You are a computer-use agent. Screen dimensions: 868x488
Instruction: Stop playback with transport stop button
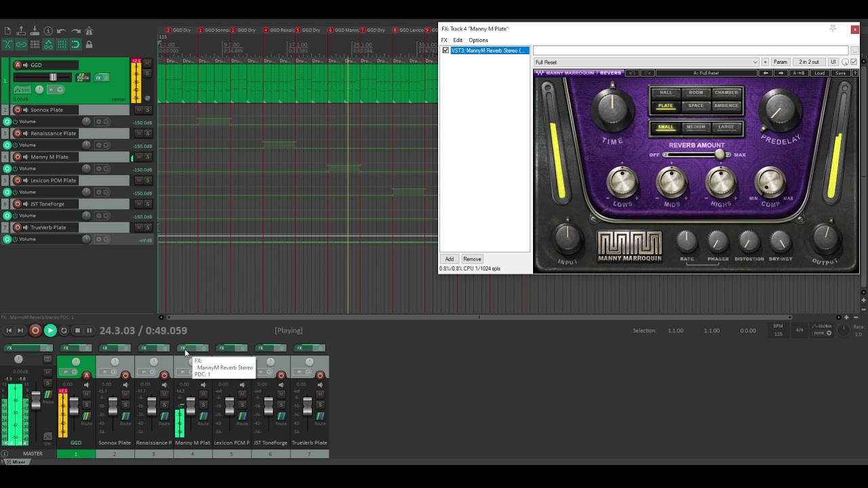tap(77, 331)
